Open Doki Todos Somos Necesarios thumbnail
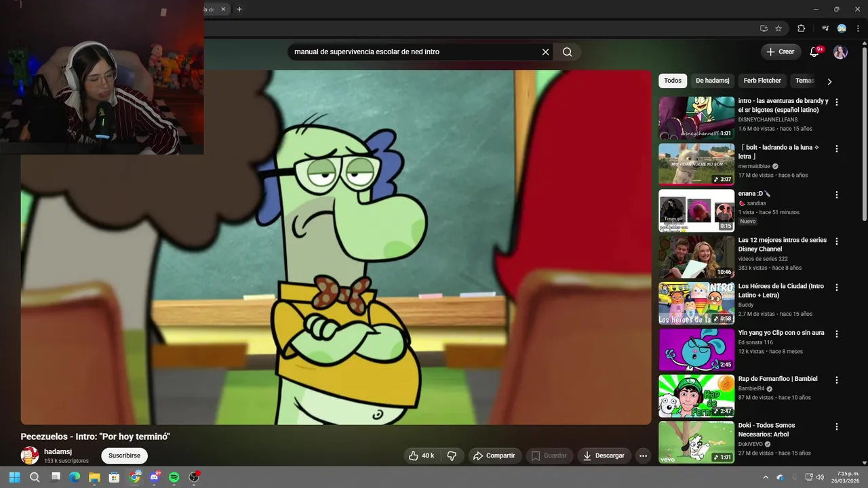Image resolution: width=868 pixels, height=488 pixels. [696, 442]
